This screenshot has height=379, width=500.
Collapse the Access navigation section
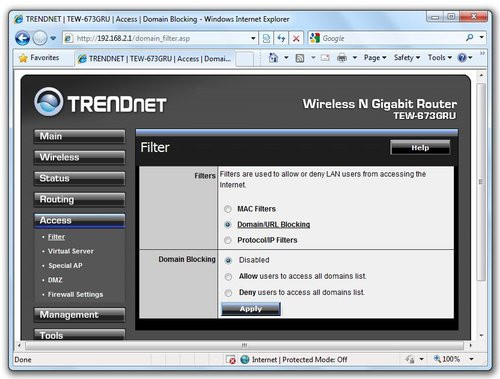tap(79, 221)
